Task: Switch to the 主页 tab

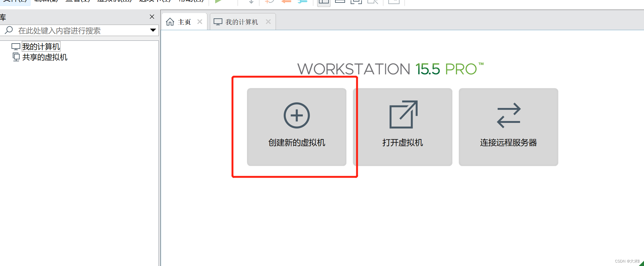Action: tap(184, 22)
